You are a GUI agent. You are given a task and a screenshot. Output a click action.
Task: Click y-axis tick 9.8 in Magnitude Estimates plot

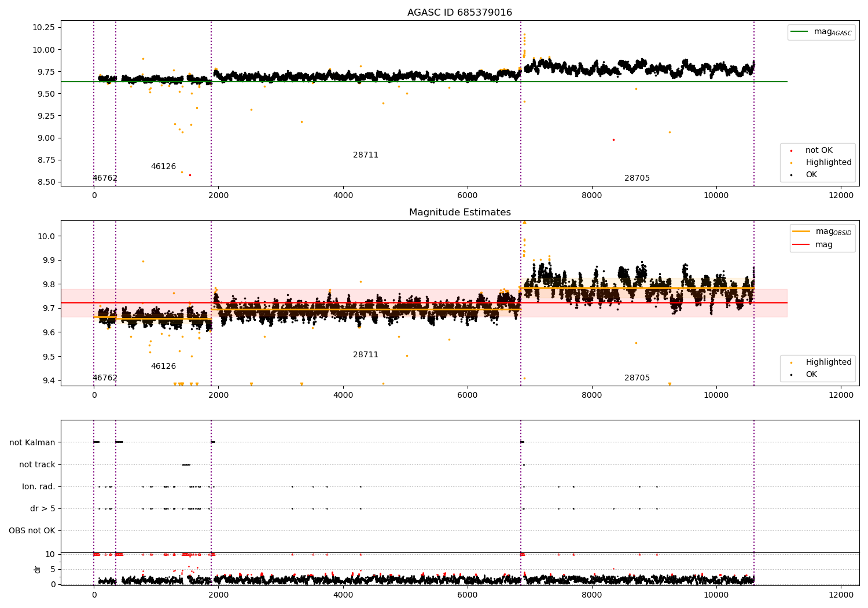(48, 284)
